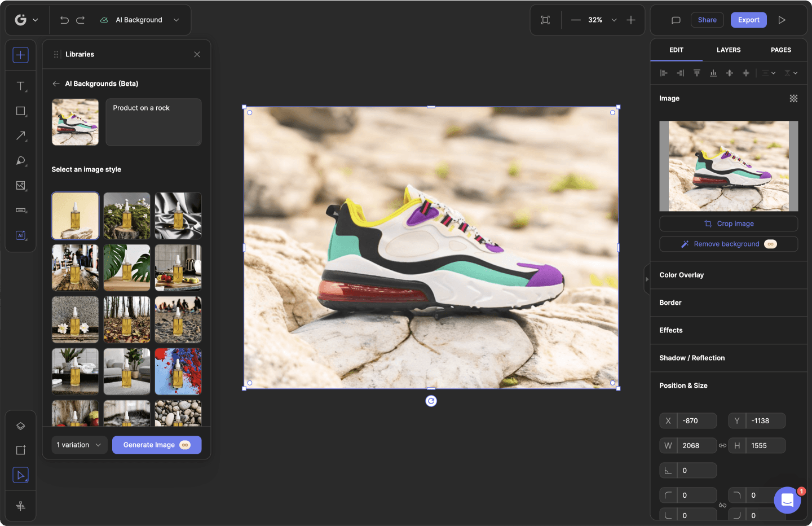Open the AI tools icon
812x526 pixels.
coord(21,235)
